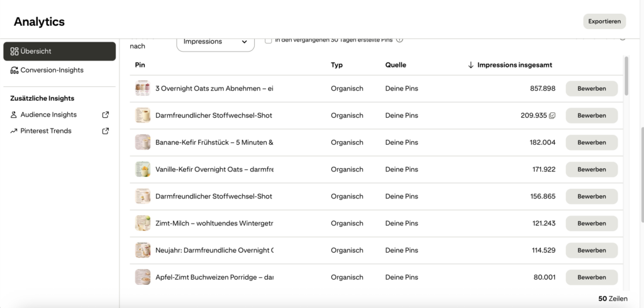Click the Typ column header
Viewport: 644px width, 308px height.
point(337,65)
